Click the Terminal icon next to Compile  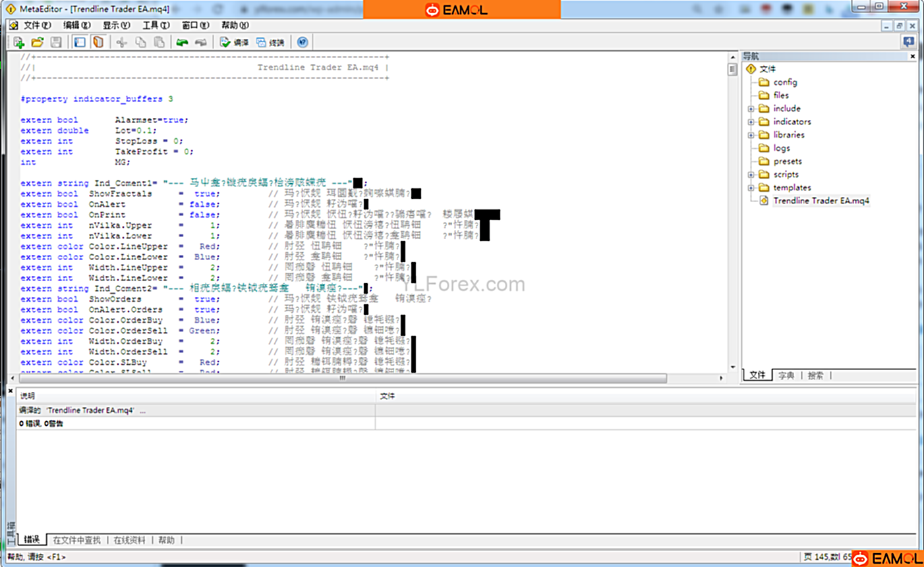[x=270, y=42]
